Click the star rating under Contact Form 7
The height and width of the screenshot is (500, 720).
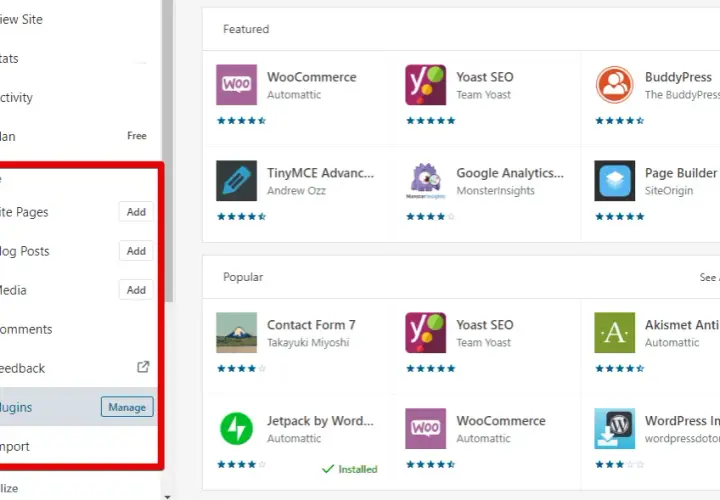[x=242, y=368]
